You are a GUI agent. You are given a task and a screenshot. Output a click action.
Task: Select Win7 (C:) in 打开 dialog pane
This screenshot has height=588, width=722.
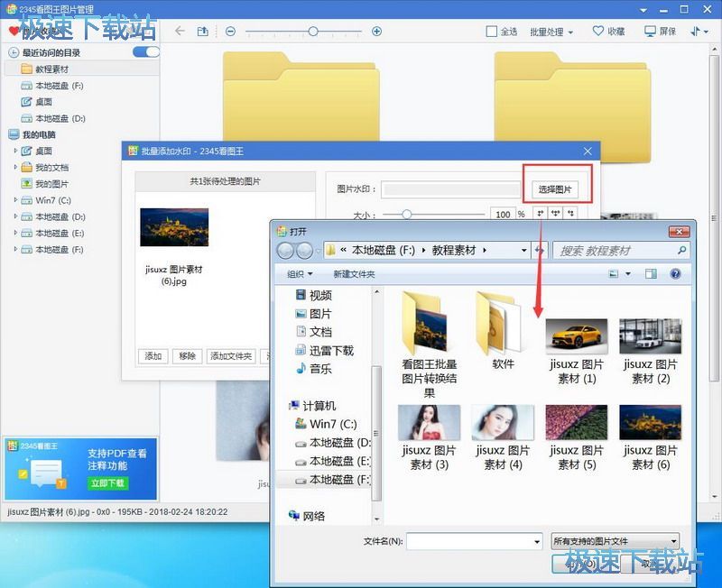click(327, 424)
